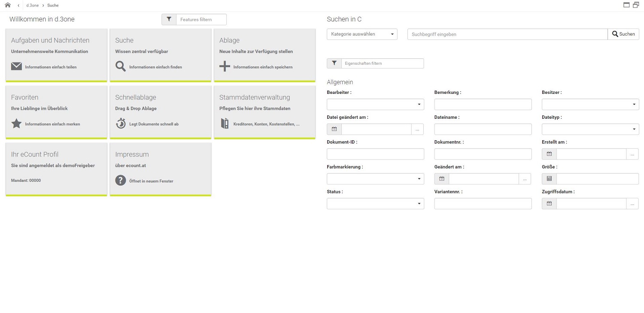
Task: Open the Aufgaben und Nachrichten tile title
Action: (50, 40)
